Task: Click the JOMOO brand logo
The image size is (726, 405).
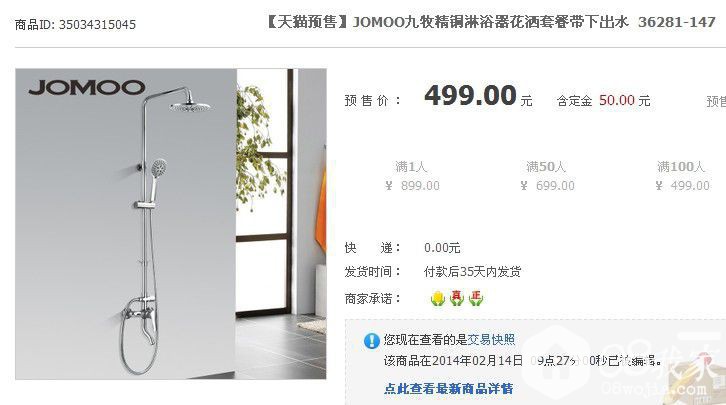Action: click(x=87, y=87)
